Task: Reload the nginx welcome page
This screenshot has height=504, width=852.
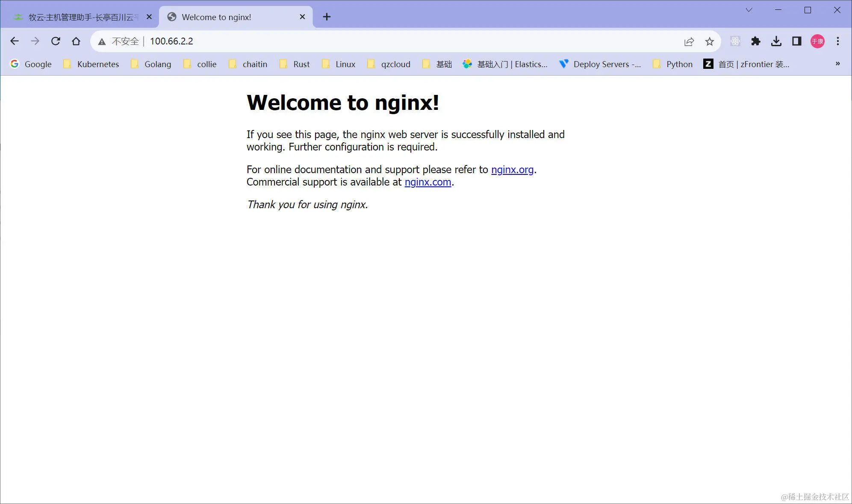Action: pyautogui.click(x=56, y=41)
